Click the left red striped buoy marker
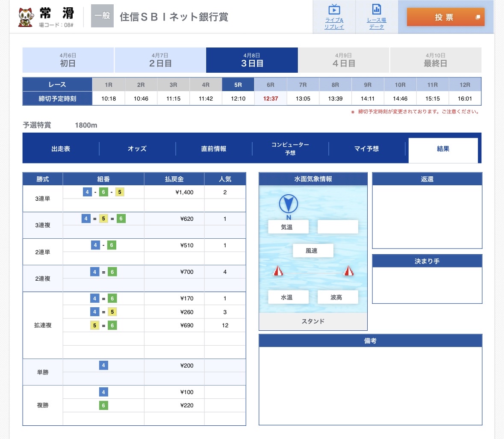This screenshot has width=504, height=439. pos(278,271)
